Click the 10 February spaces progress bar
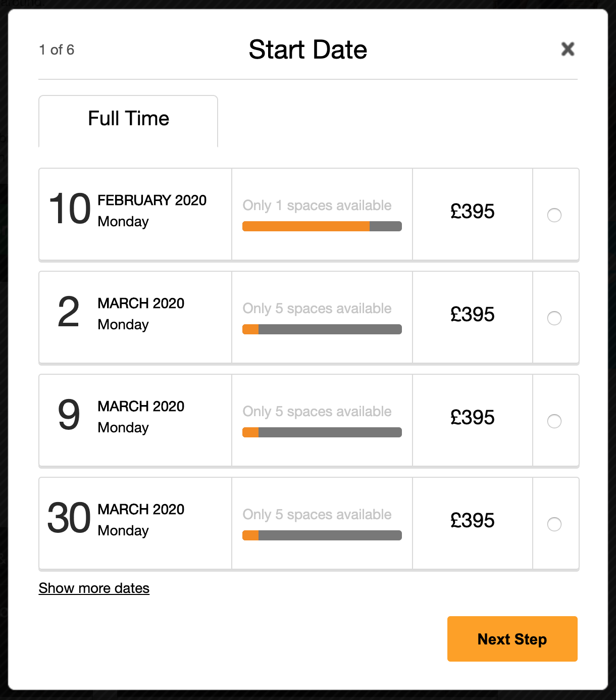616x700 pixels. pyautogui.click(x=322, y=226)
